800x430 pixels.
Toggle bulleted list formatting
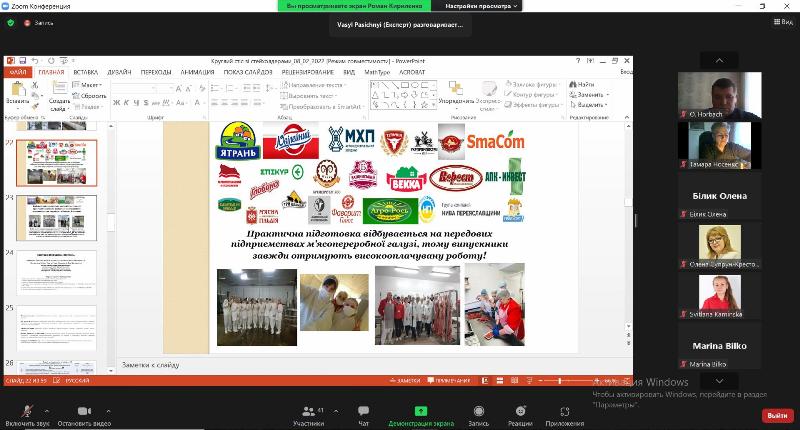click(x=215, y=88)
